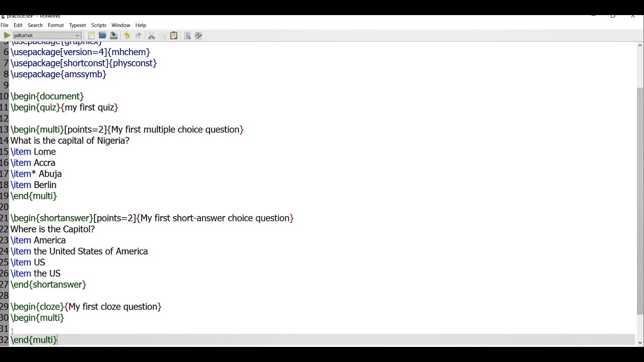
Task: Open the Help menu
Action: [x=141, y=25]
